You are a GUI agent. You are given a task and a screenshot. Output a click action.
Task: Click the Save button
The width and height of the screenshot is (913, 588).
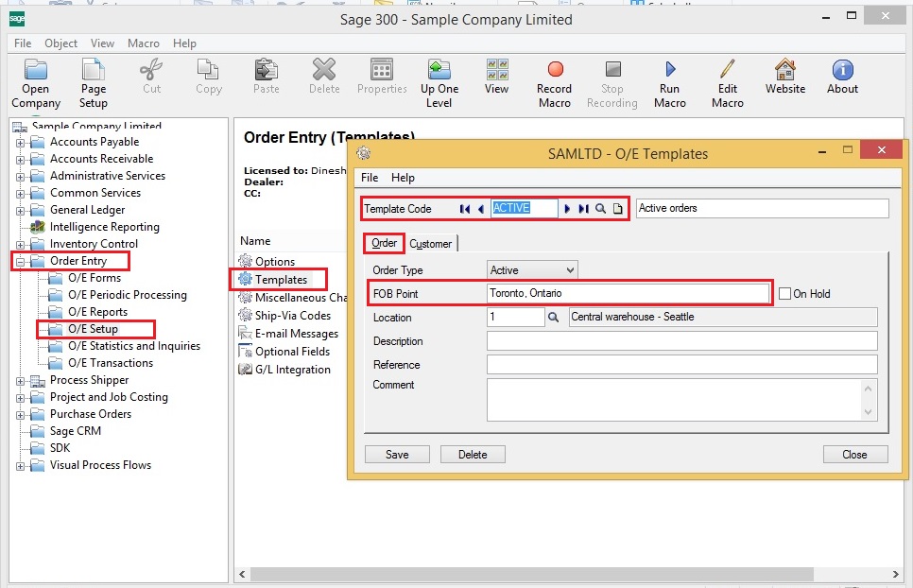pos(397,455)
